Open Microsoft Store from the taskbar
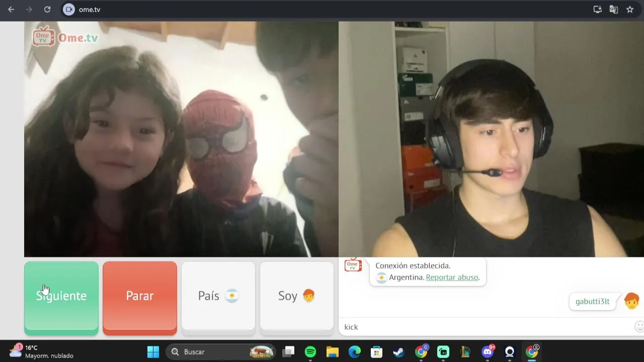This screenshot has width=644, height=362. point(377,352)
